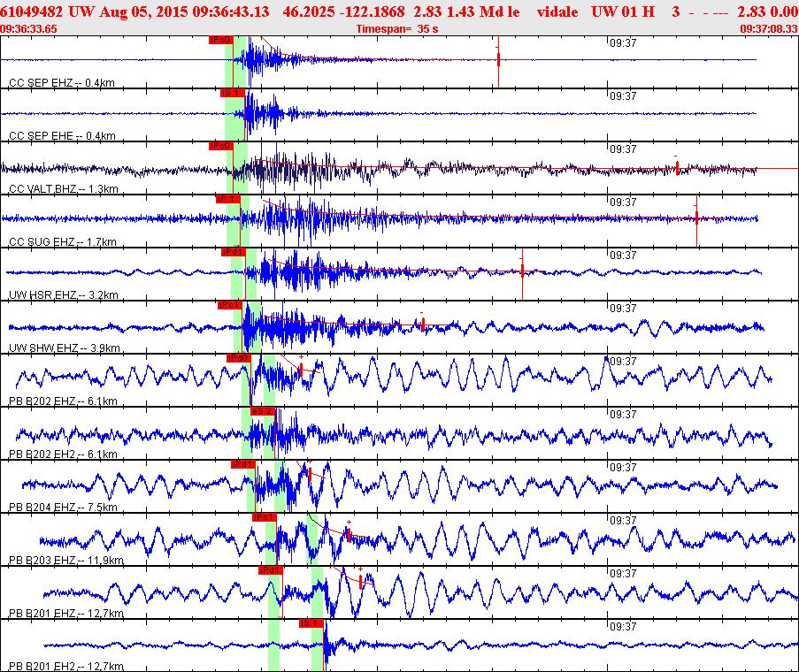The width and height of the screenshot is (799, 672).
Task: Click the CC VALT BHZ station label
Action: coord(62,189)
